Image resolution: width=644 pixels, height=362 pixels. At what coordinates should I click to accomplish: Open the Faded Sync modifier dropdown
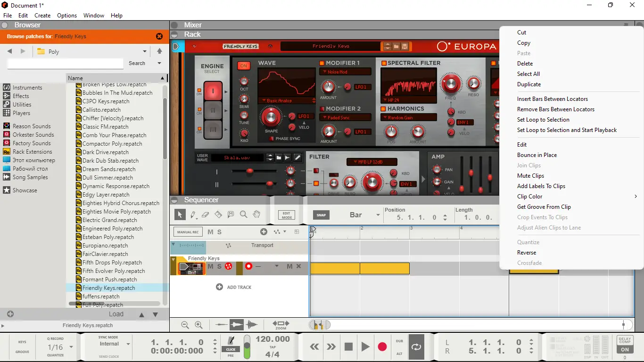[345, 118]
